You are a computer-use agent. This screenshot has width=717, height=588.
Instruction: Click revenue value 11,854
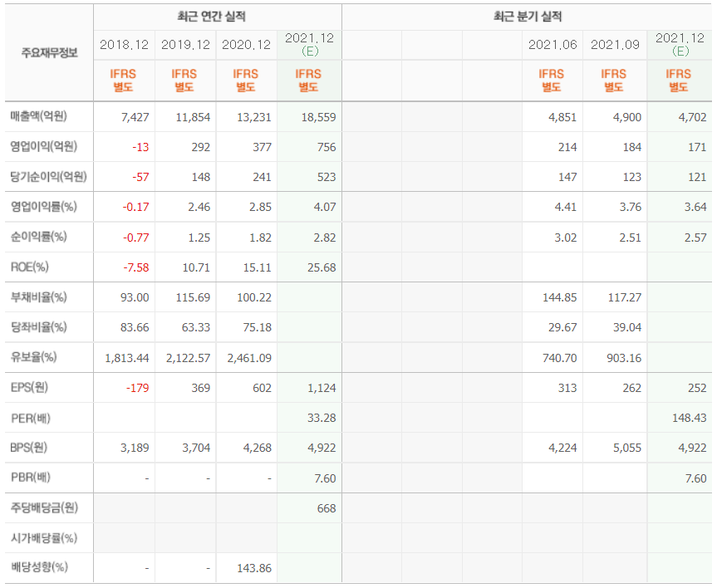point(193,117)
